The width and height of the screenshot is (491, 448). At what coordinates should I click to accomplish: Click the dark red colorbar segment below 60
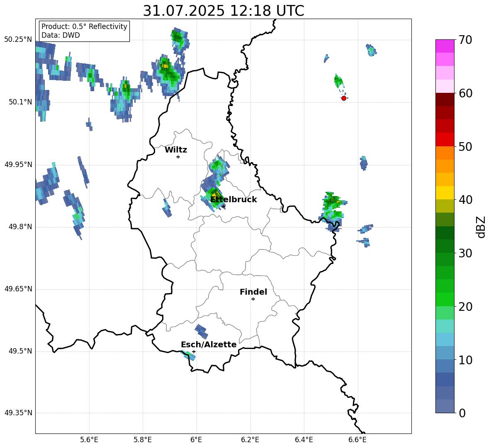(445, 99)
